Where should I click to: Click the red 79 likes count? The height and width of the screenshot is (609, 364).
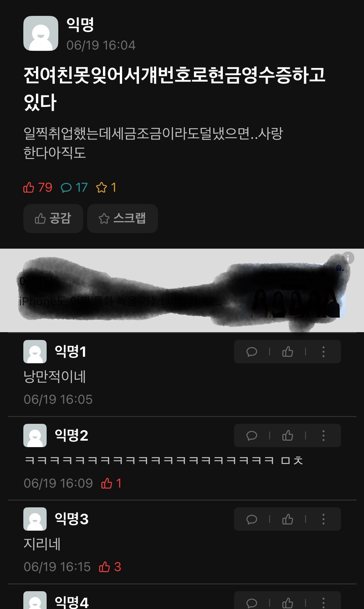(x=38, y=187)
